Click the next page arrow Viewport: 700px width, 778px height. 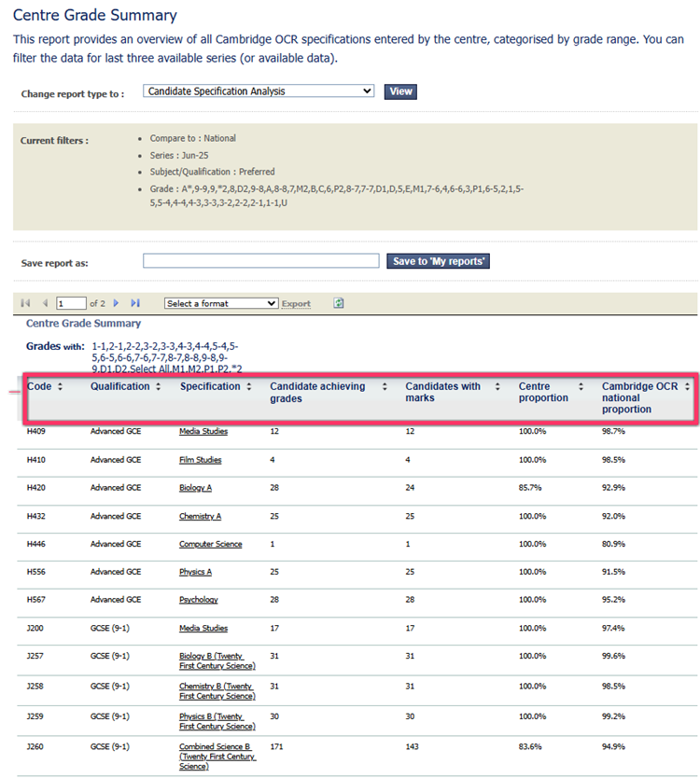click(117, 303)
